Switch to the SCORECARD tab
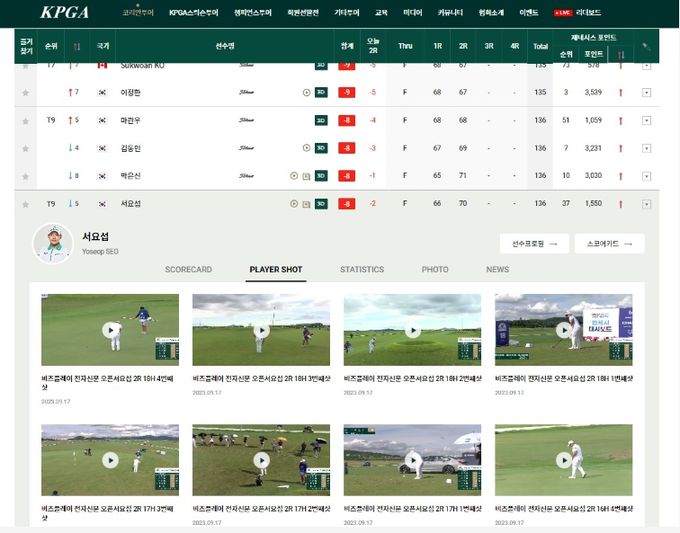This screenshot has width=680, height=533. pos(188,269)
